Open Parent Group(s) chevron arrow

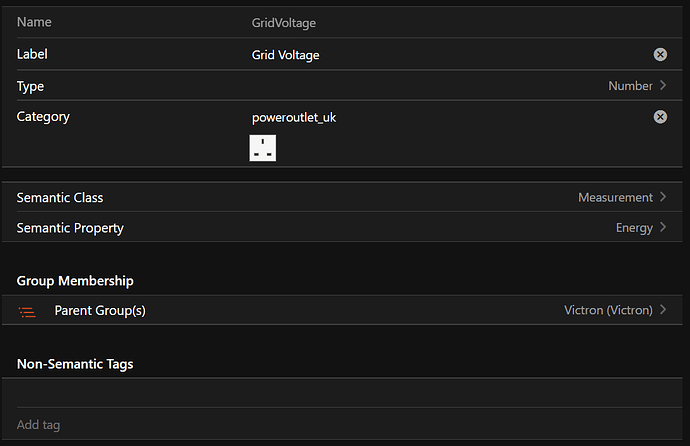[663, 310]
